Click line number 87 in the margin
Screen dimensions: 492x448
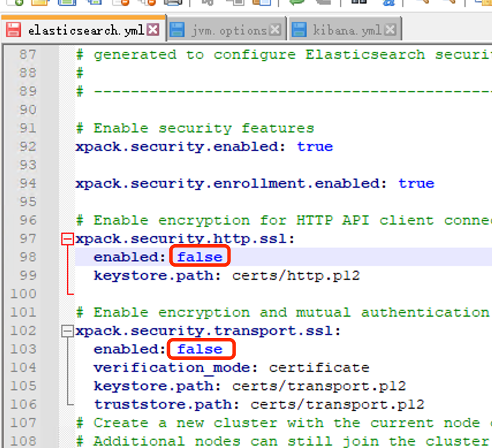tap(28, 55)
